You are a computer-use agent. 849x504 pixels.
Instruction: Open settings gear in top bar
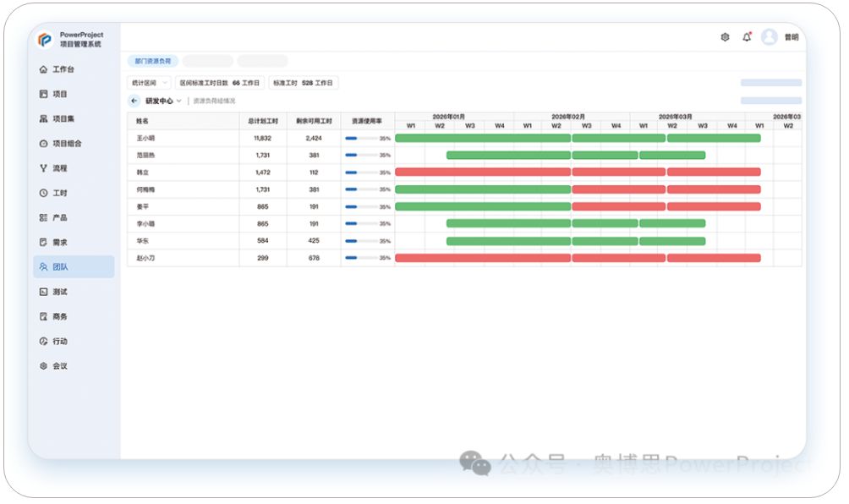pos(725,37)
